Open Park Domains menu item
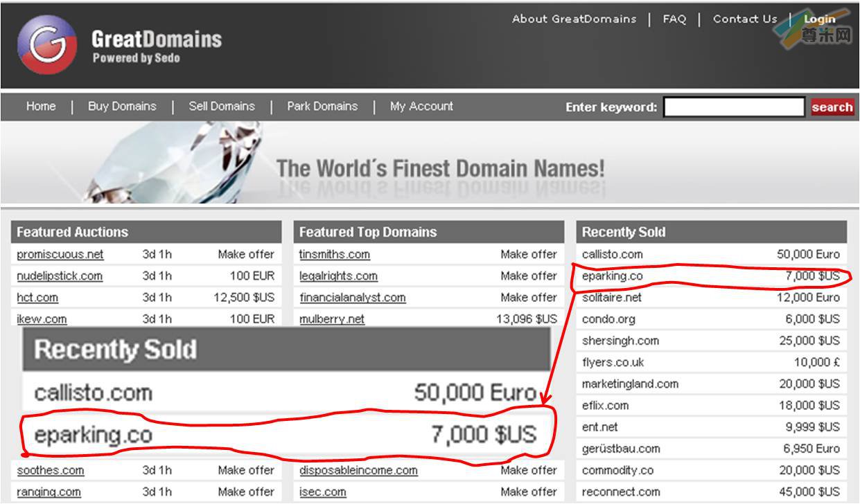860x504 pixels. pos(322,107)
